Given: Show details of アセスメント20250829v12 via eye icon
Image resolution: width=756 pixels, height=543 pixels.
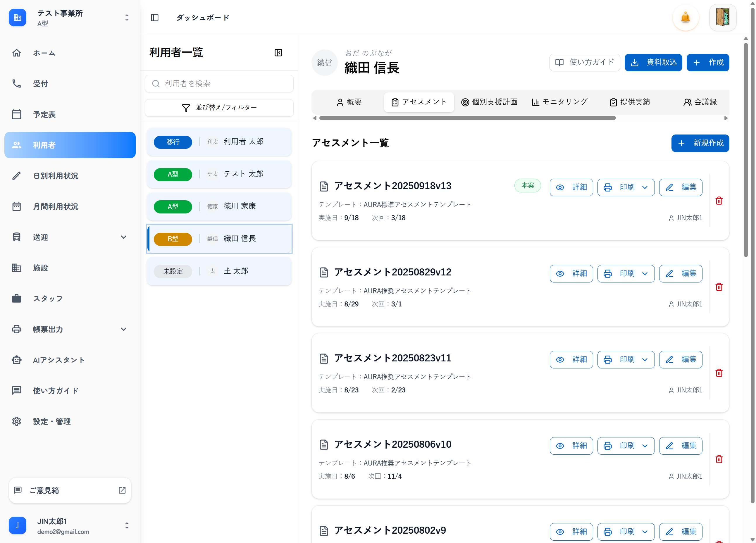Looking at the screenshot, I should coord(560,273).
